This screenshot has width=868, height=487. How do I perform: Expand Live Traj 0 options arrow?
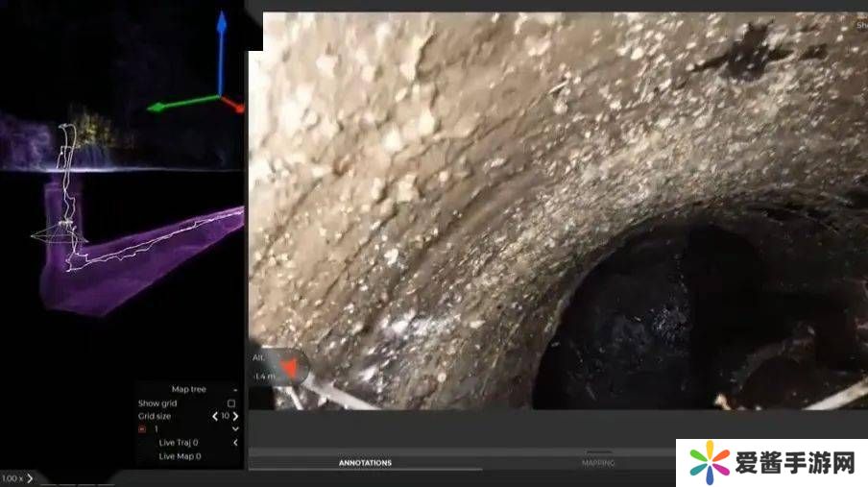tap(235, 443)
